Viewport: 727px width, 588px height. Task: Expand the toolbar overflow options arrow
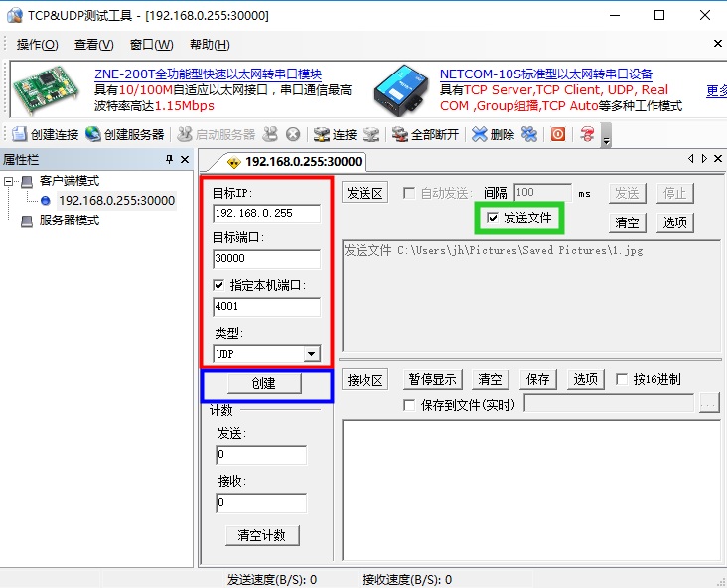pyautogui.click(x=606, y=136)
